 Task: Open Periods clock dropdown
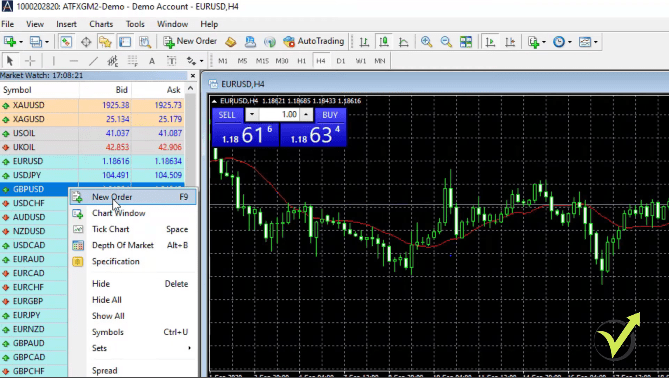pos(562,41)
